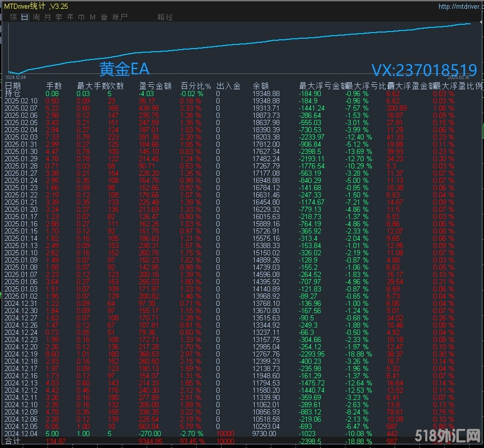Open the 周 weekly statistics tab

tap(36, 17)
